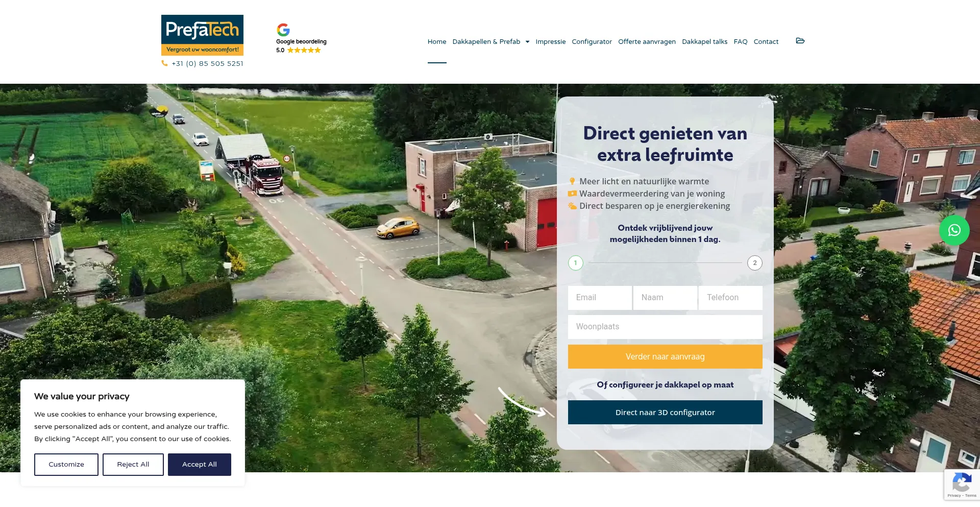
Task: Click the reCAPTCHA badge
Action: tap(962, 485)
